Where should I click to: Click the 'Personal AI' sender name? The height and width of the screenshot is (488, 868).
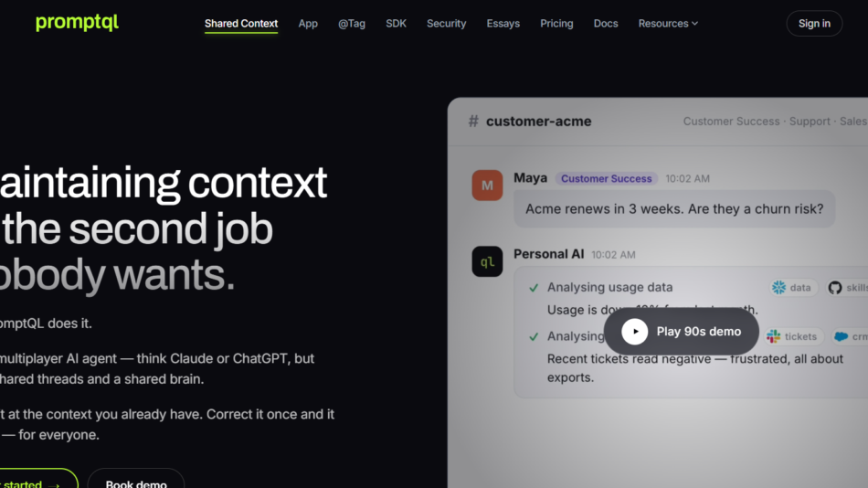click(x=548, y=254)
